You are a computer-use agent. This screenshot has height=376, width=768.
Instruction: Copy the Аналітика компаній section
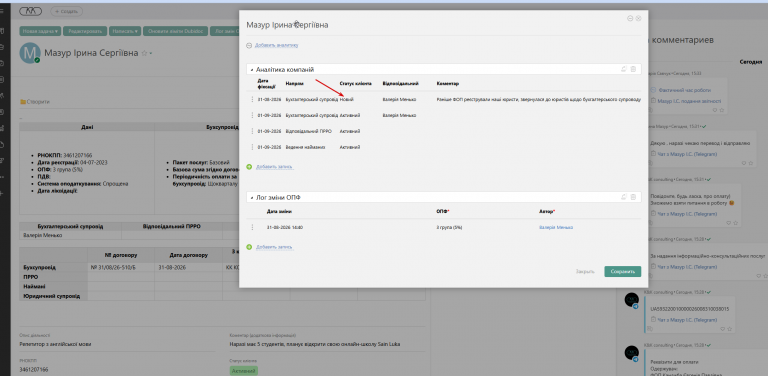(624, 70)
